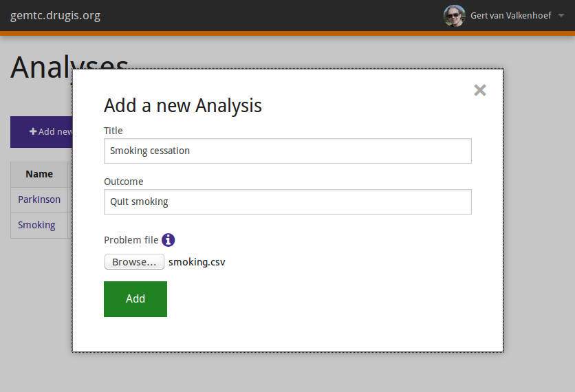Click the Add a new Analysis heading
Image resolution: width=575 pixels, height=392 pixels.
coord(183,106)
